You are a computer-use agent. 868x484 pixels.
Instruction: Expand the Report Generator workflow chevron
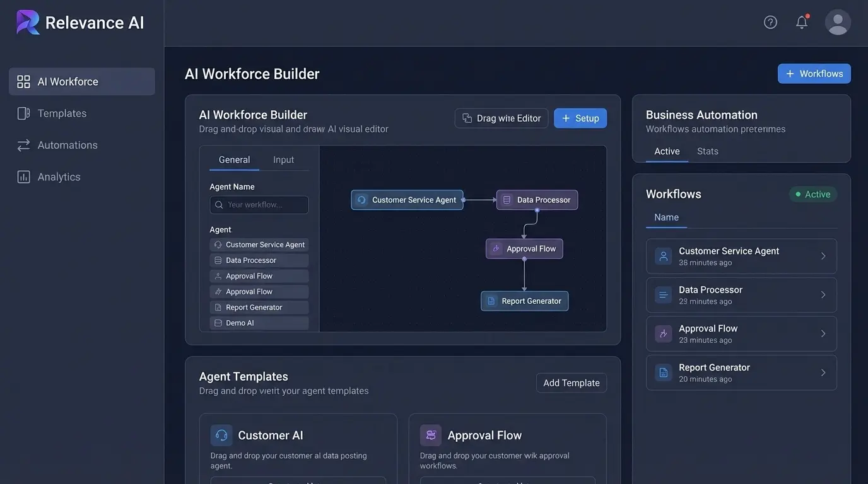(x=823, y=372)
